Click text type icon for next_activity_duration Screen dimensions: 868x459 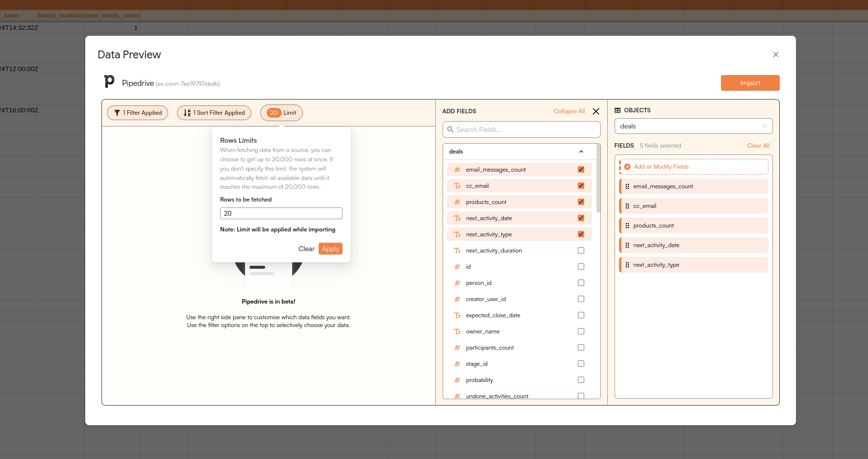pyautogui.click(x=457, y=251)
